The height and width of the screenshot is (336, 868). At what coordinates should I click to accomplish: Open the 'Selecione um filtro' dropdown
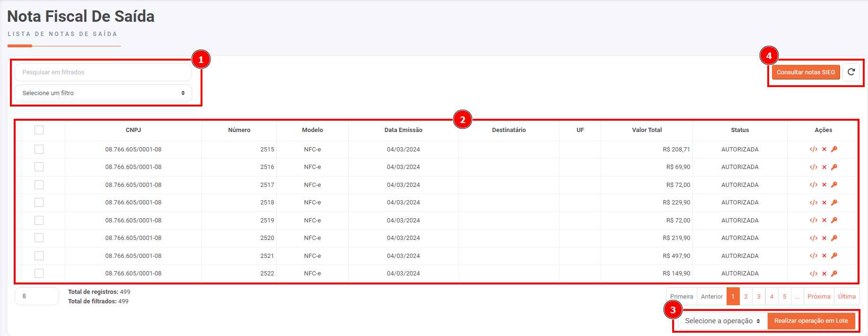coord(103,93)
